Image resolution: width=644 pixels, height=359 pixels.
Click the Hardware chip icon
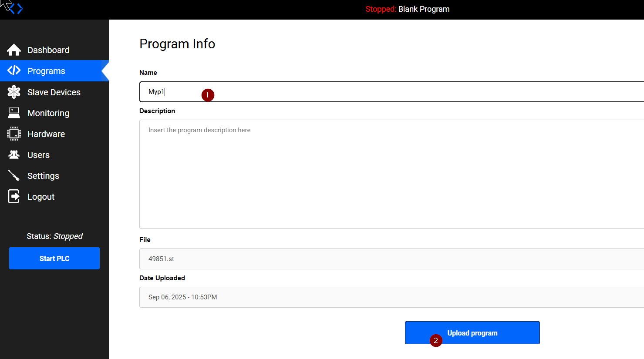[x=14, y=134]
